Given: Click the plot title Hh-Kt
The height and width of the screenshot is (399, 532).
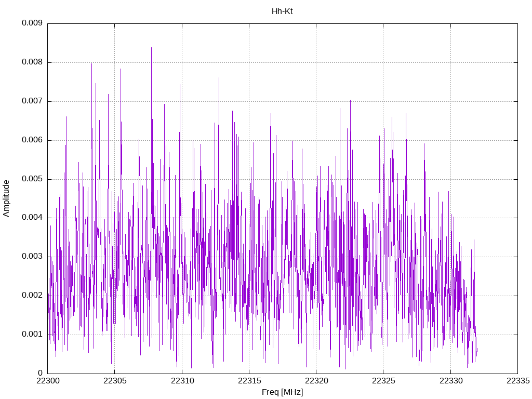Looking at the screenshot, I should pos(282,11).
